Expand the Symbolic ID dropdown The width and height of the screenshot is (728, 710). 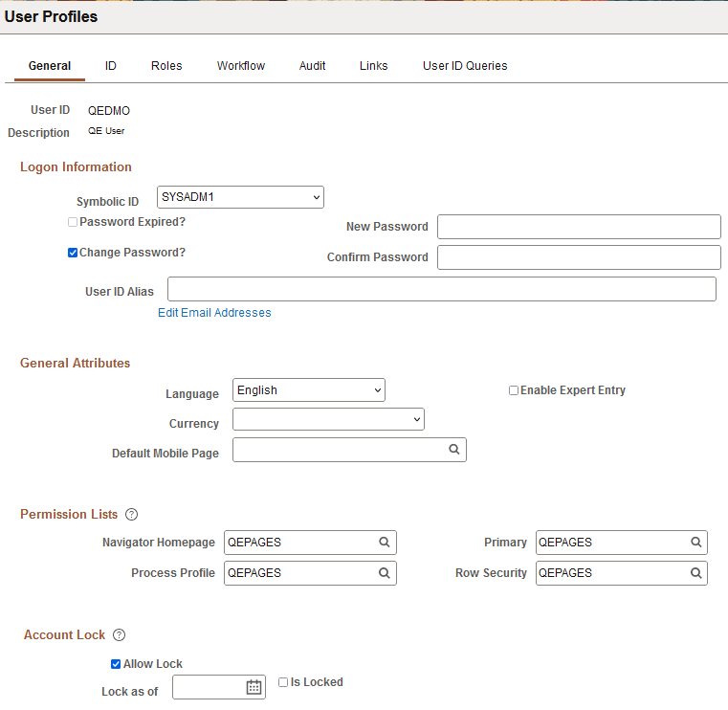tap(240, 197)
